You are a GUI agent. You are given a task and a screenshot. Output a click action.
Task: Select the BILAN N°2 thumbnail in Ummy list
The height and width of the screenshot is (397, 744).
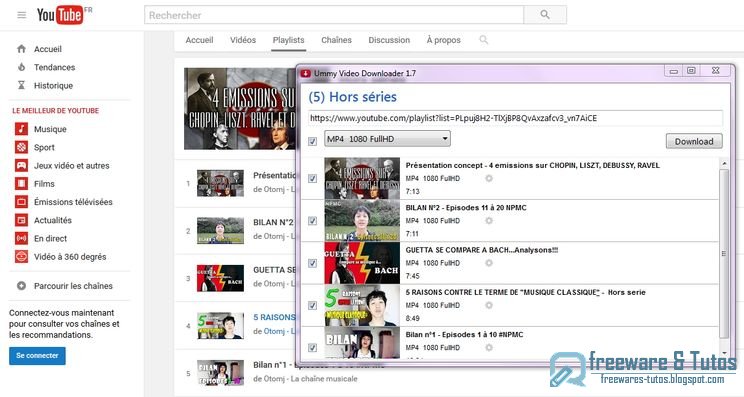(x=362, y=221)
